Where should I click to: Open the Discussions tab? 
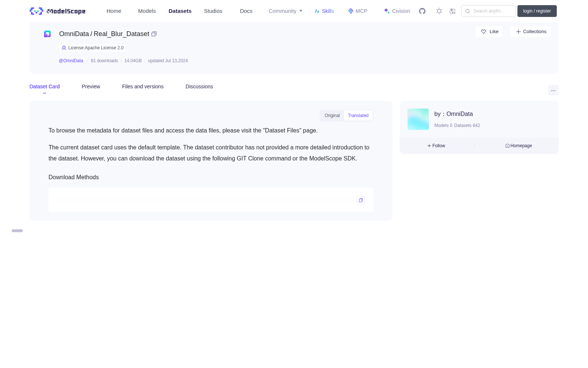point(199,86)
